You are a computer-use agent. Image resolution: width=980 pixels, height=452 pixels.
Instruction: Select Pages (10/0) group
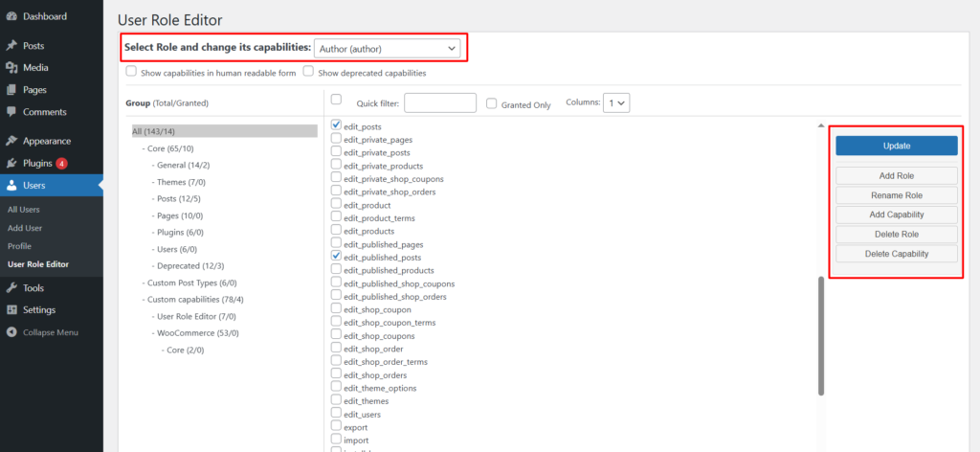[177, 215]
